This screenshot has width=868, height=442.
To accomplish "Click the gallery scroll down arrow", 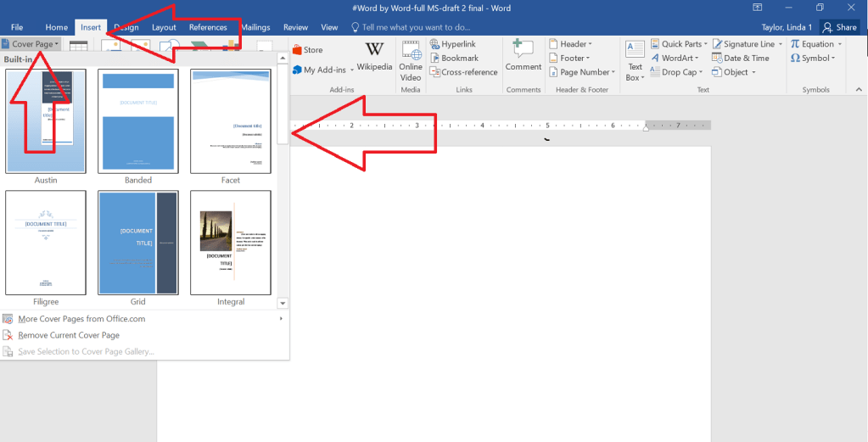I will (283, 303).
